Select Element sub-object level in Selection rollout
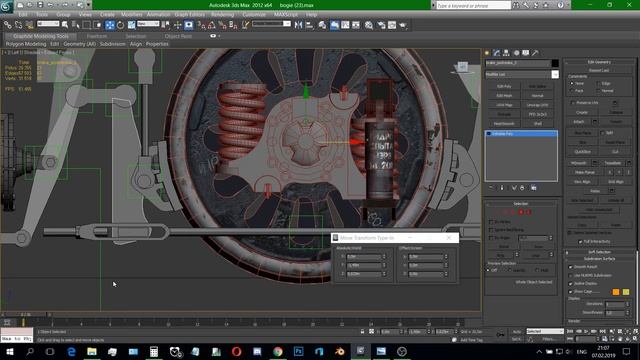 click(529, 212)
